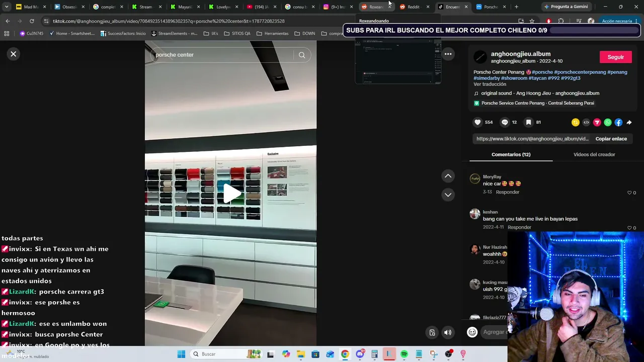Switch to the Obsess browser tab
The width and height of the screenshot is (644, 362).
(x=69, y=7)
